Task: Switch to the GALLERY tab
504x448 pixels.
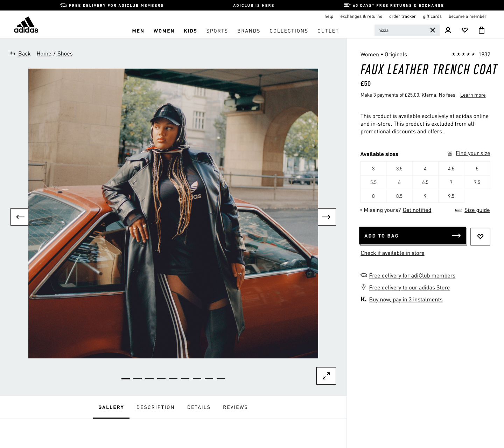Action: coord(111,407)
